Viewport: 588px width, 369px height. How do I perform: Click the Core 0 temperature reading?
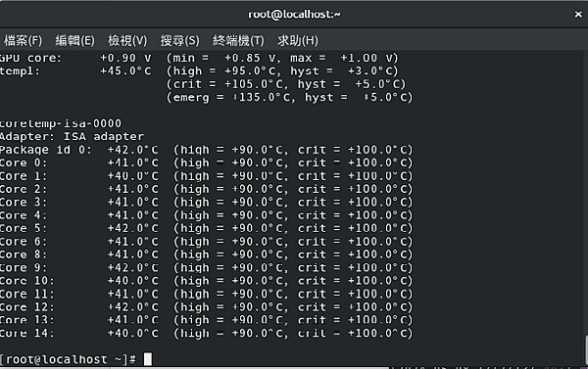(132, 162)
